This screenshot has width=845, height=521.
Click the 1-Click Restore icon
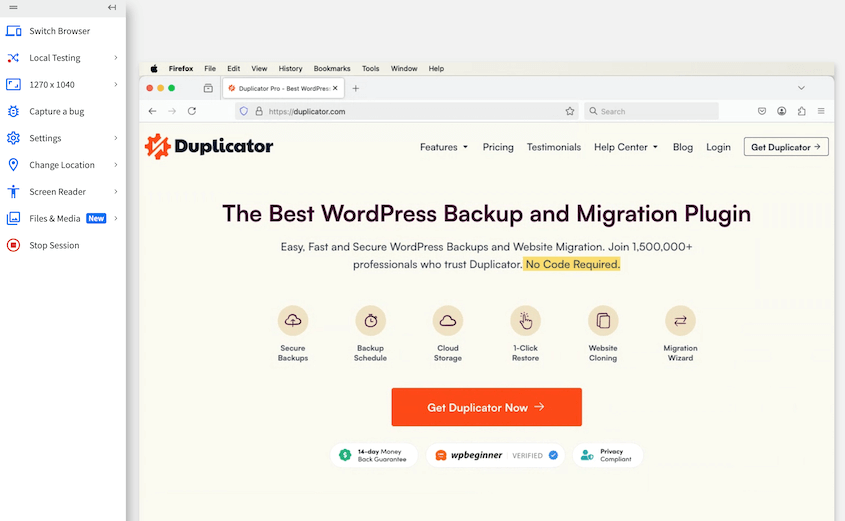point(525,321)
